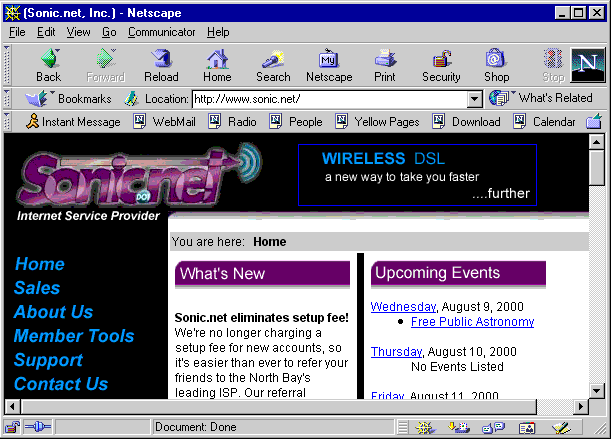Click the horizontal scrollbar left arrow
Screen dimensions: 611x439
tap(12, 407)
